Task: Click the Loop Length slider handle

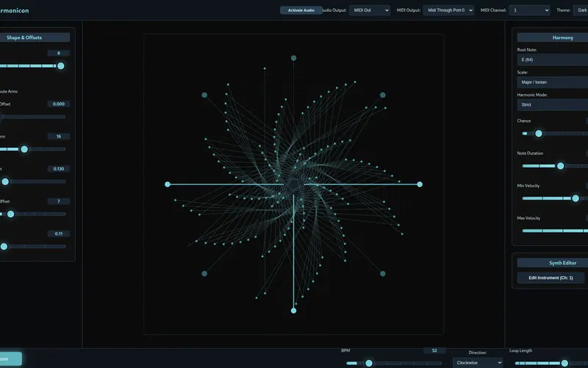Action: coord(564,363)
